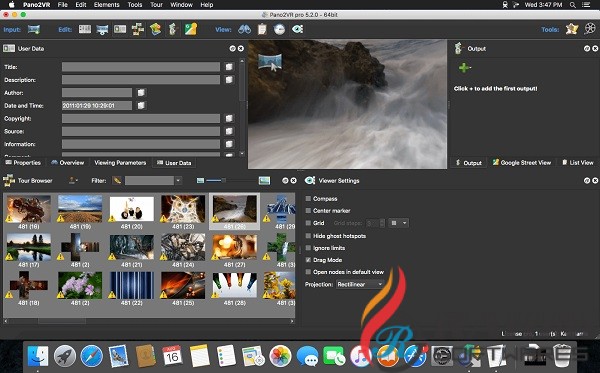Open the File menu
Image resolution: width=600 pixels, height=373 pixels.
[x=62, y=5]
